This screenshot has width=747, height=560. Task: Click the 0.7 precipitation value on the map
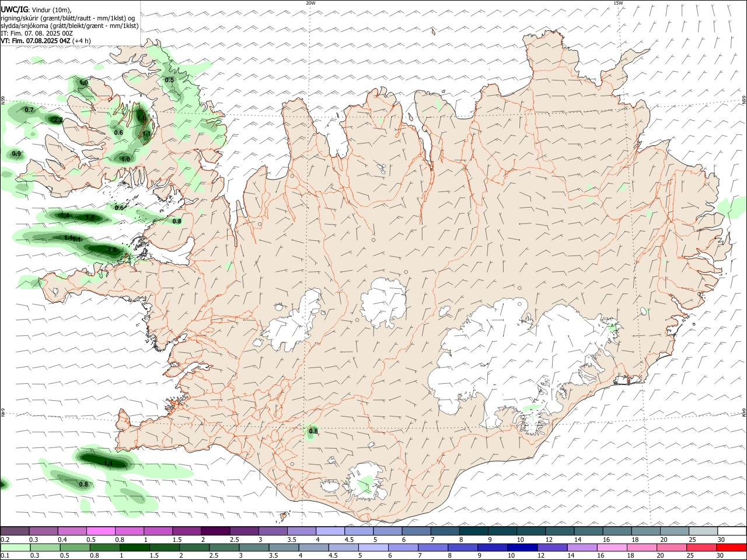click(29, 110)
